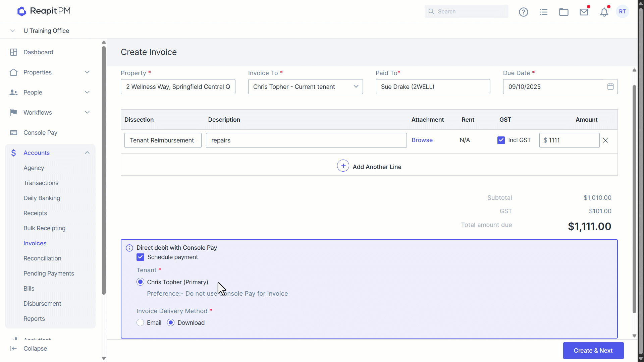
Task: Toggle the Incl GST checkbox
Action: click(501, 140)
